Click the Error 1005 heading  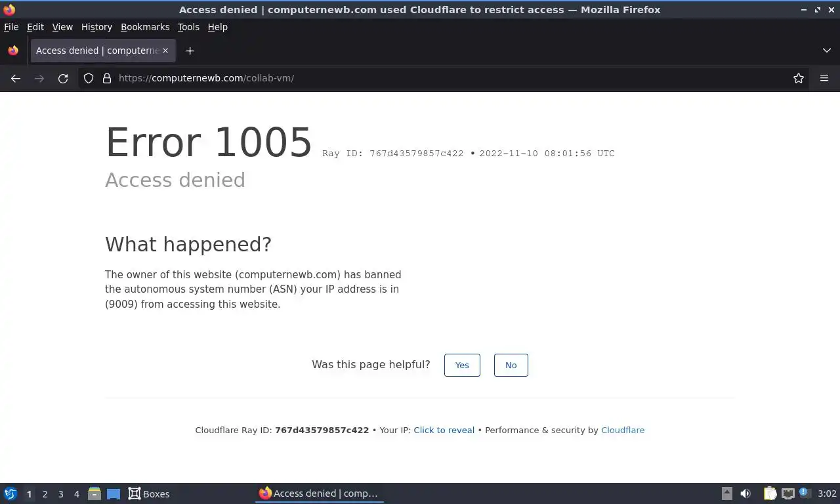(209, 142)
